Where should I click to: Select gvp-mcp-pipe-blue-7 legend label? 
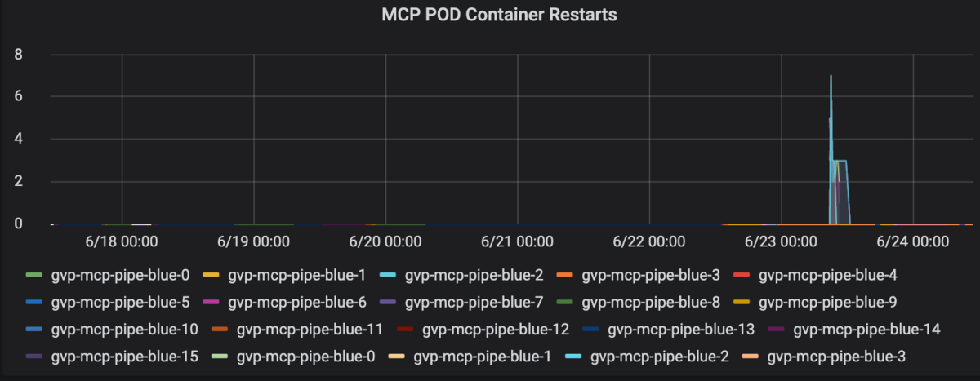click(x=474, y=303)
